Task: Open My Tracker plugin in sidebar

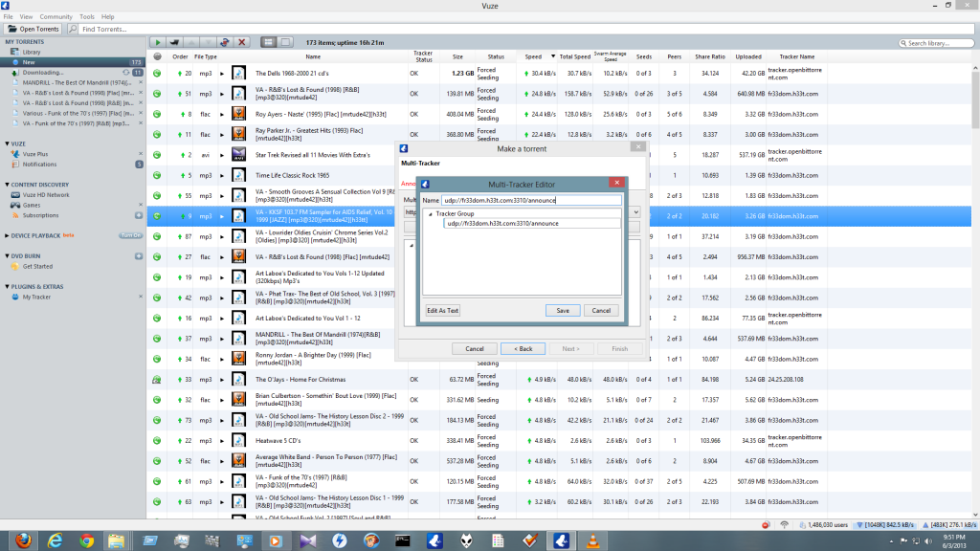Action: coord(36,297)
